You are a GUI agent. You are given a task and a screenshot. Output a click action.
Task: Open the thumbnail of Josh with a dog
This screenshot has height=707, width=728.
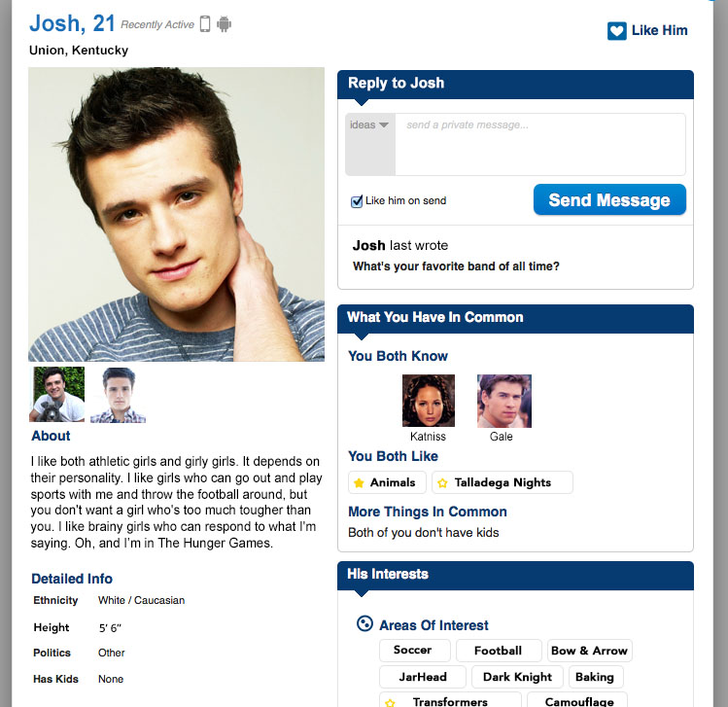tap(57, 395)
